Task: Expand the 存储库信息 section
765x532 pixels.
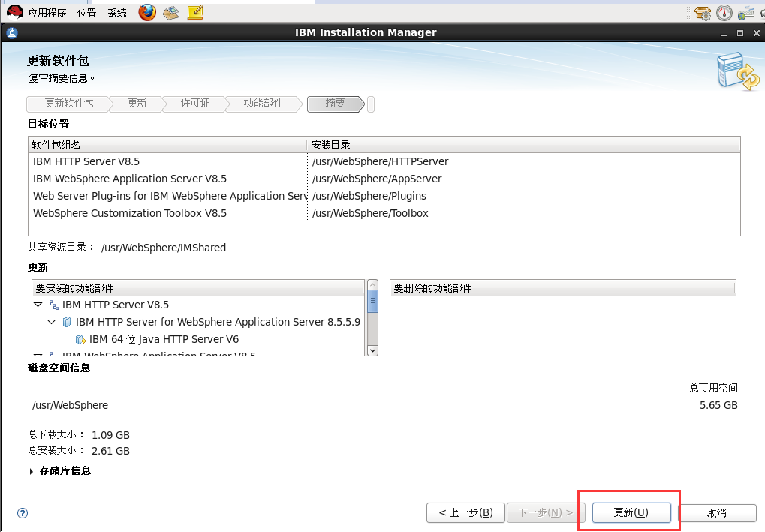Action: coord(32,471)
